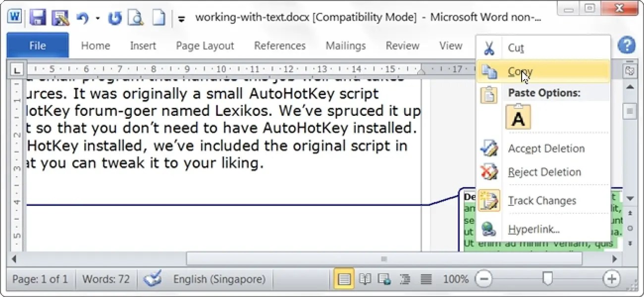Click the ruler tab selector box

click(x=16, y=69)
